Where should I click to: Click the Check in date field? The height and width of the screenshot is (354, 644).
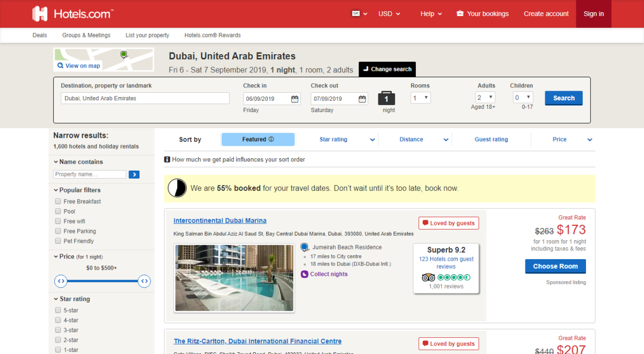click(272, 99)
